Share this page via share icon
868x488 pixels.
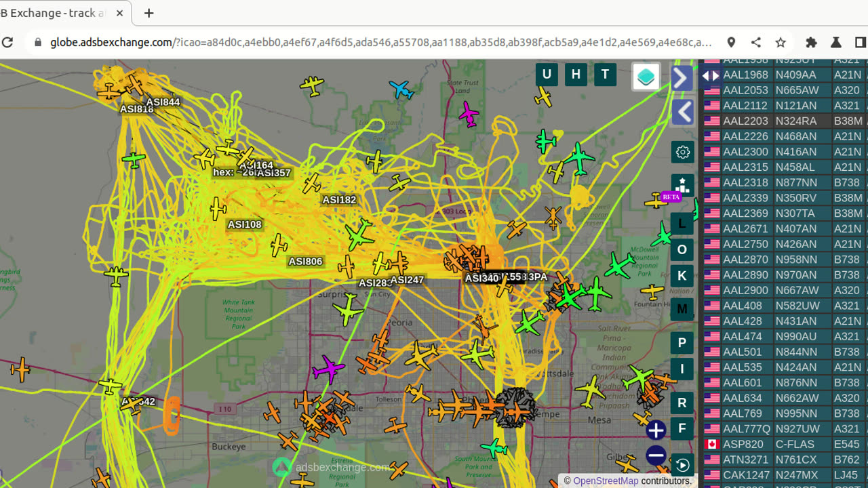pos(755,42)
